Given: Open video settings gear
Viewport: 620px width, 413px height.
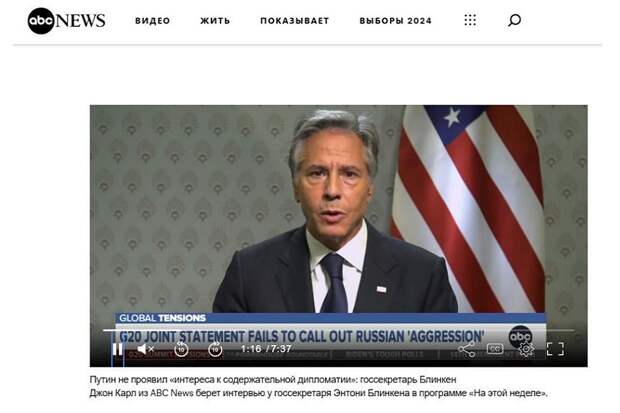Looking at the screenshot, I should pyautogui.click(x=526, y=349).
